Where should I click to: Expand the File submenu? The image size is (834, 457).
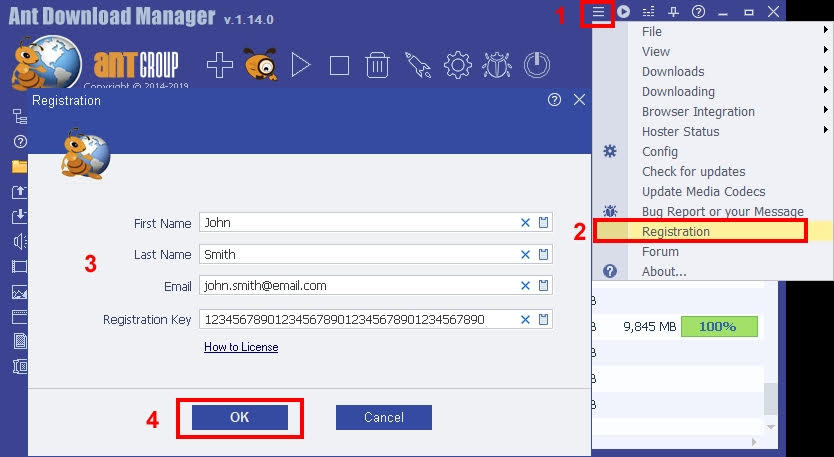point(712,31)
